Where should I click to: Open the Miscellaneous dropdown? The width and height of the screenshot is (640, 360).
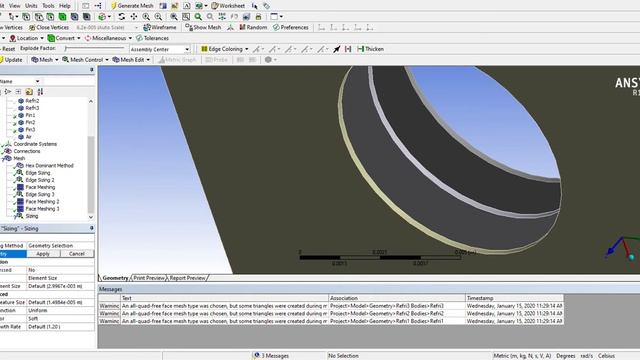108,38
